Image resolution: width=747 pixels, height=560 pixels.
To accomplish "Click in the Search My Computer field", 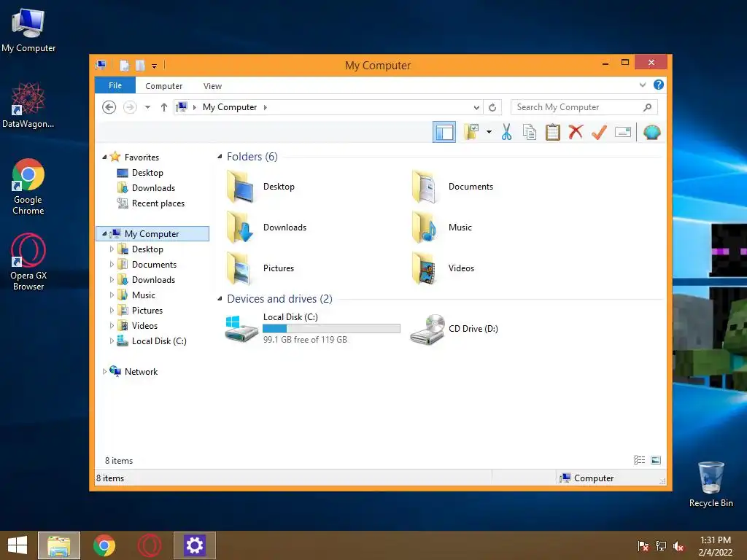I will [x=584, y=107].
